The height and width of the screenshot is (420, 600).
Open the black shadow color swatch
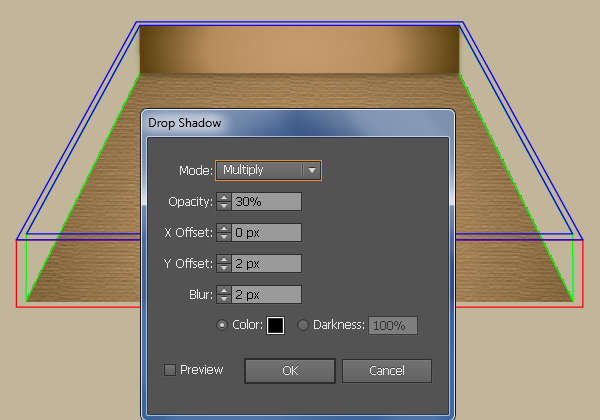(x=276, y=326)
